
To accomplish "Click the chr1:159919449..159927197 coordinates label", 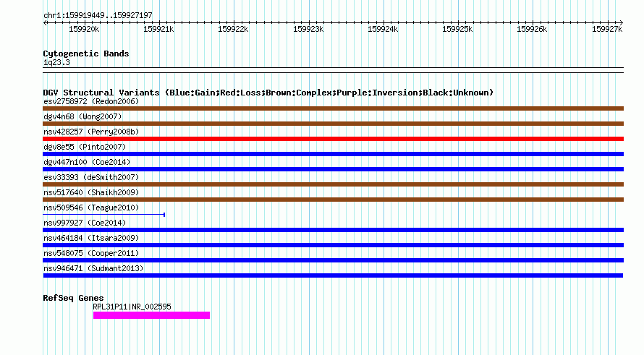I will [98, 15].
